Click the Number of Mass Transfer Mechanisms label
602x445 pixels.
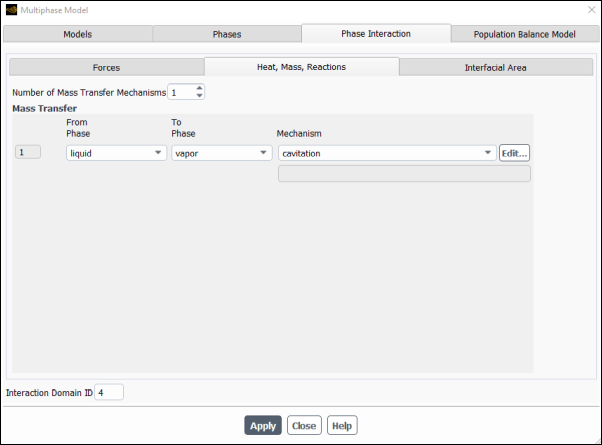click(x=89, y=93)
